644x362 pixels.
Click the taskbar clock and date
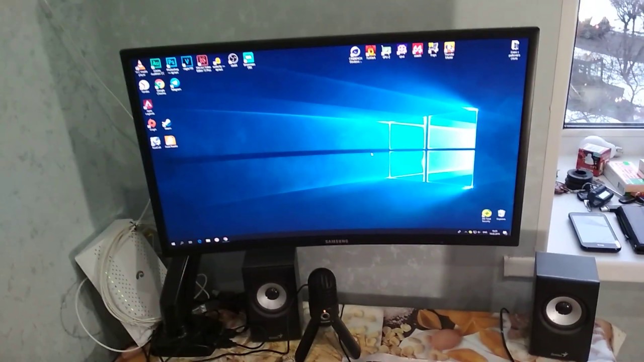pos(494,232)
